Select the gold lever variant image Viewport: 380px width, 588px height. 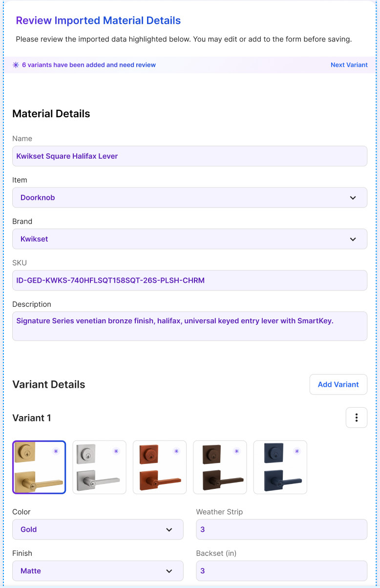click(39, 467)
